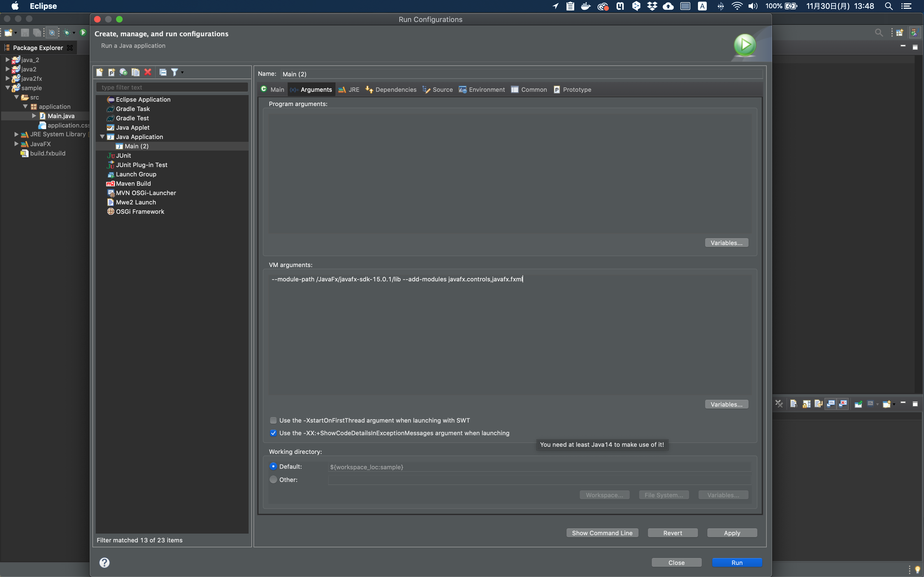Click the Apply button
The image size is (924, 577).
coord(732,533)
